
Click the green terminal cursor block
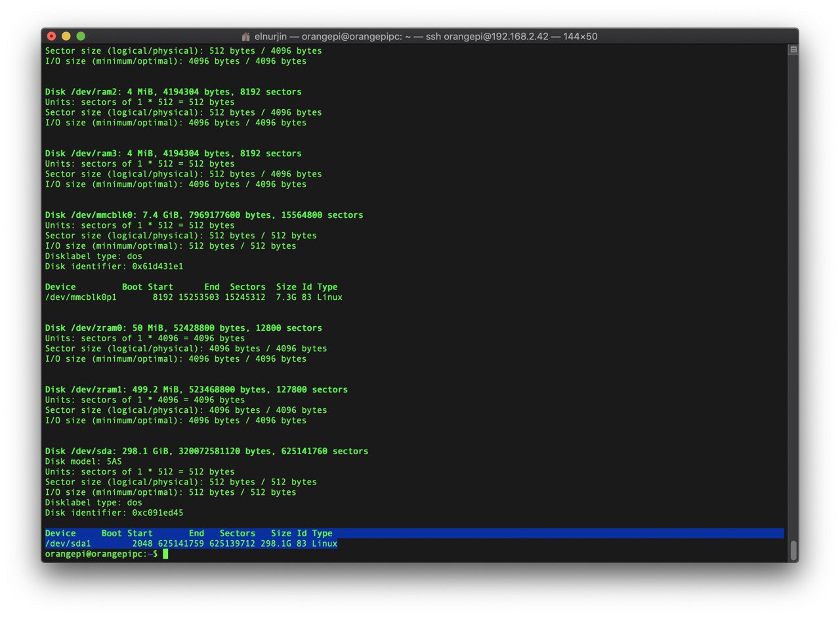[x=165, y=554]
